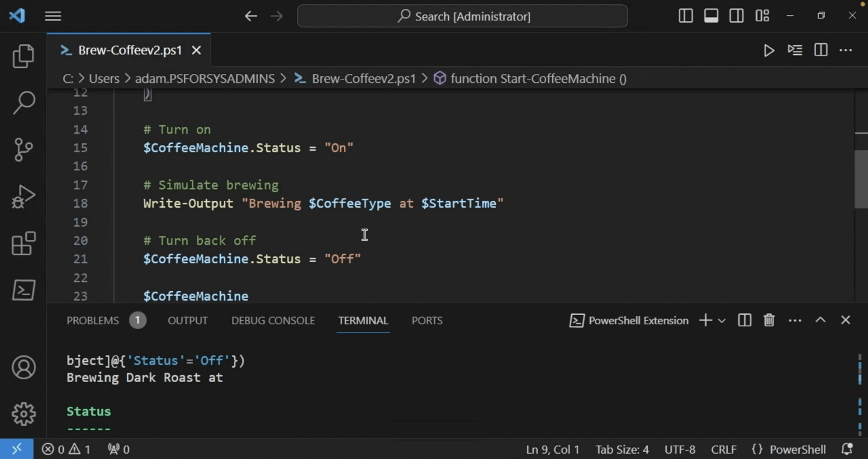Open the PowerShell extension sidebar panel

click(24, 290)
